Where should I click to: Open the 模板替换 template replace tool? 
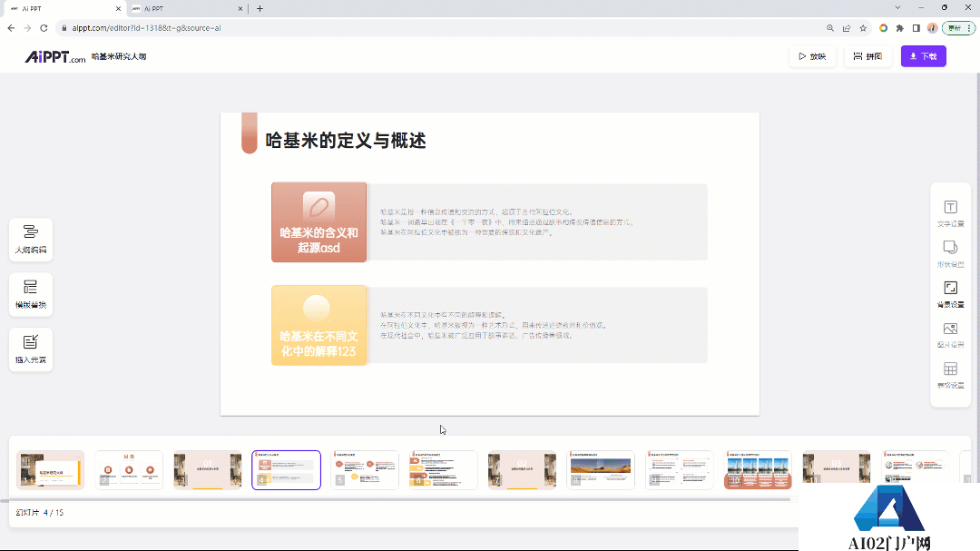[31, 294]
